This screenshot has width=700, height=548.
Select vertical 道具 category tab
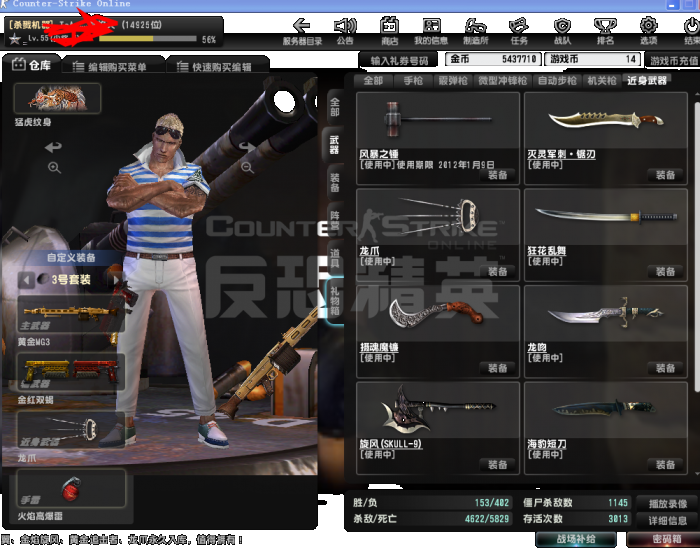(x=335, y=257)
